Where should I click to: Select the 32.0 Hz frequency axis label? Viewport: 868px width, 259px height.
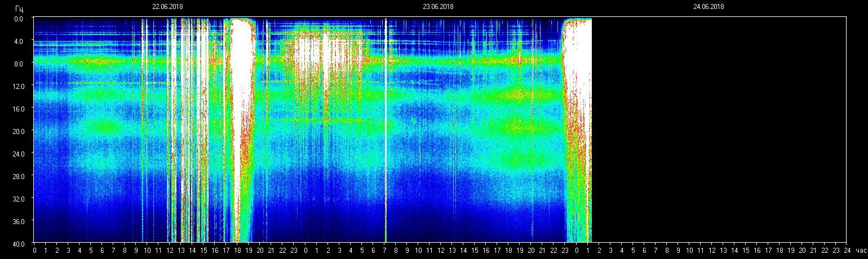pyautogui.click(x=19, y=199)
